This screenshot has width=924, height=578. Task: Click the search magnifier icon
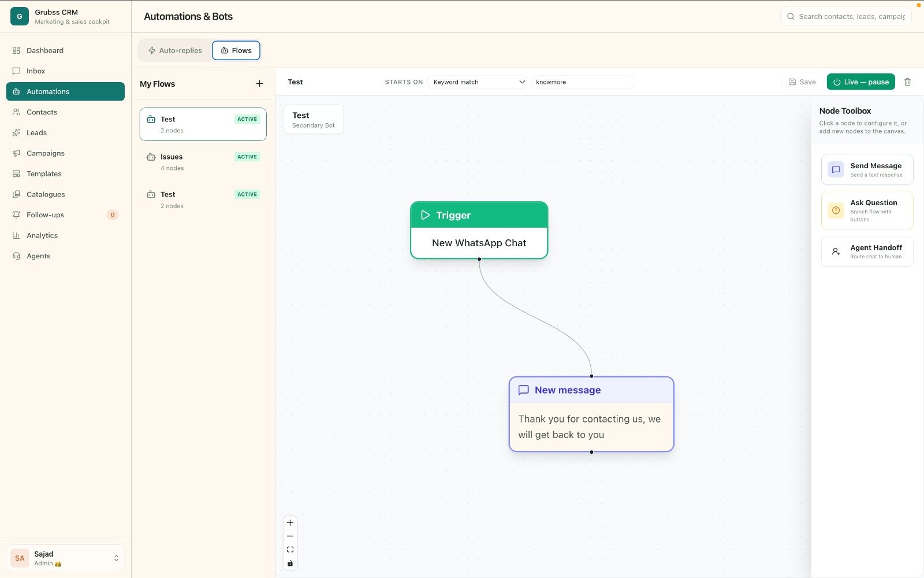point(791,17)
